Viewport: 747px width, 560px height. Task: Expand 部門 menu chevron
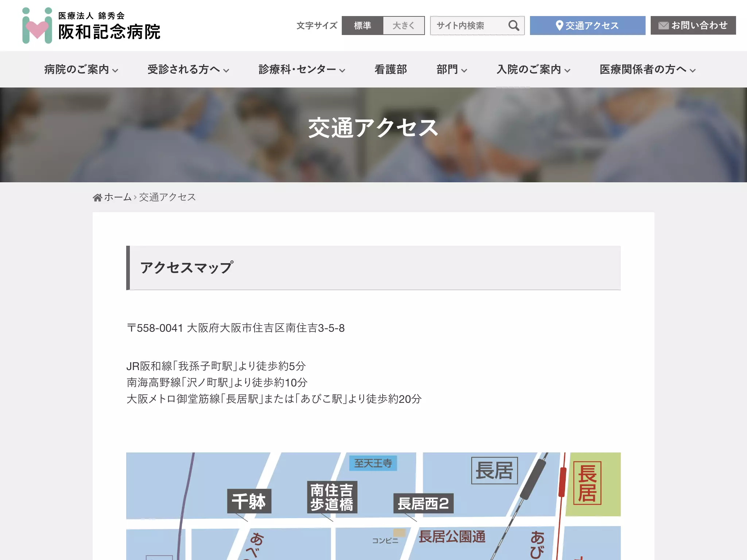[x=464, y=70]
